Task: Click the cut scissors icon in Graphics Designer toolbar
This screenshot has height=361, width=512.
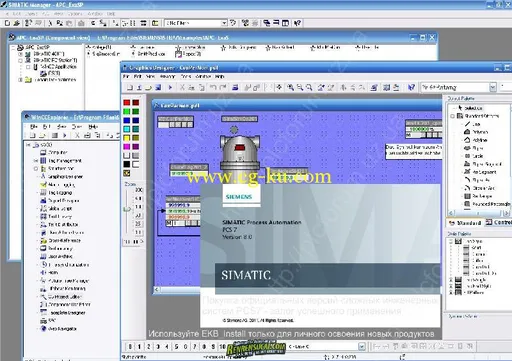Action: 182,87
